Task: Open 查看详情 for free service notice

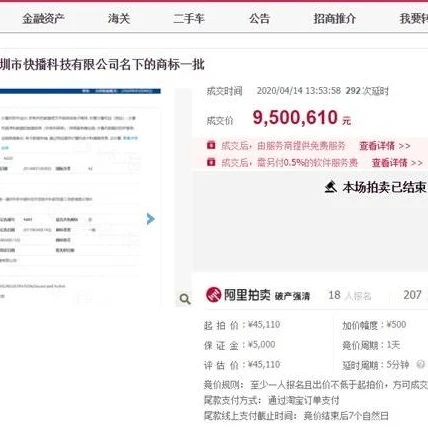Action: point(385,146)
